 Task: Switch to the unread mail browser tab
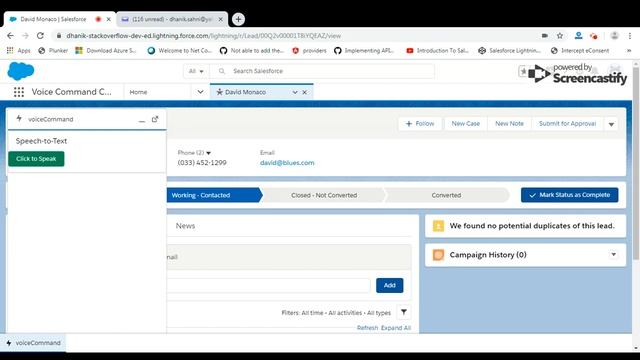[172, 19]
